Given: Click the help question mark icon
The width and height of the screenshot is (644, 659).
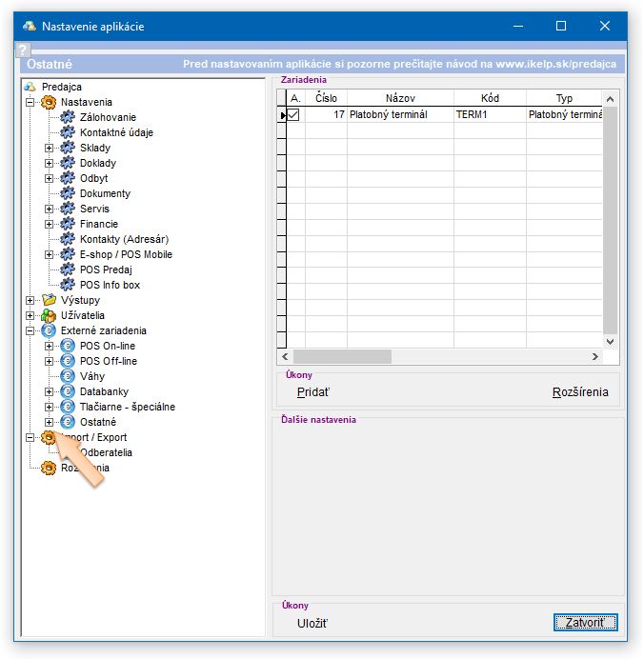Looking at the screenshot, I should tap(25, 50).
